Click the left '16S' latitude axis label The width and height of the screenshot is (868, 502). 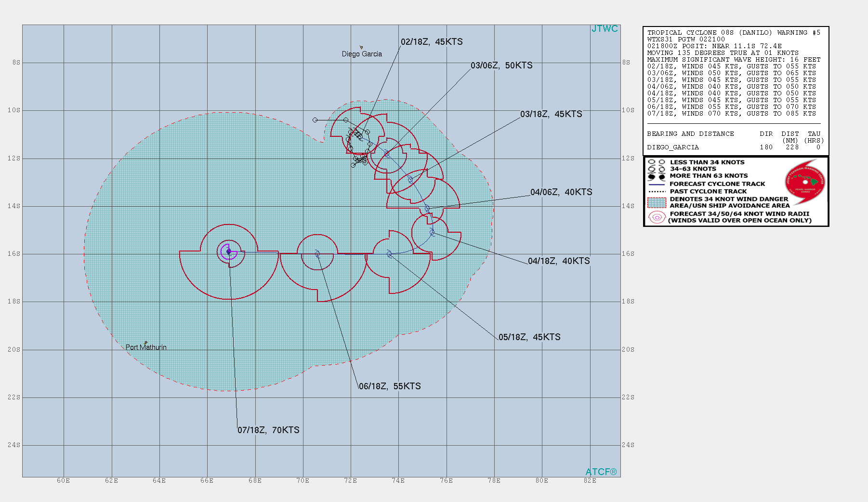click(14, 254)
